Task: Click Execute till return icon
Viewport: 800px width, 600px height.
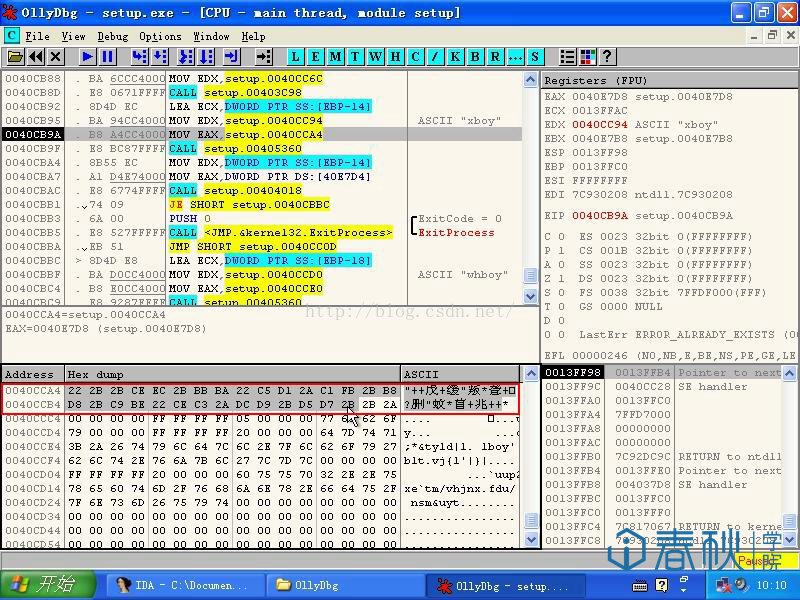Action: 232,57
